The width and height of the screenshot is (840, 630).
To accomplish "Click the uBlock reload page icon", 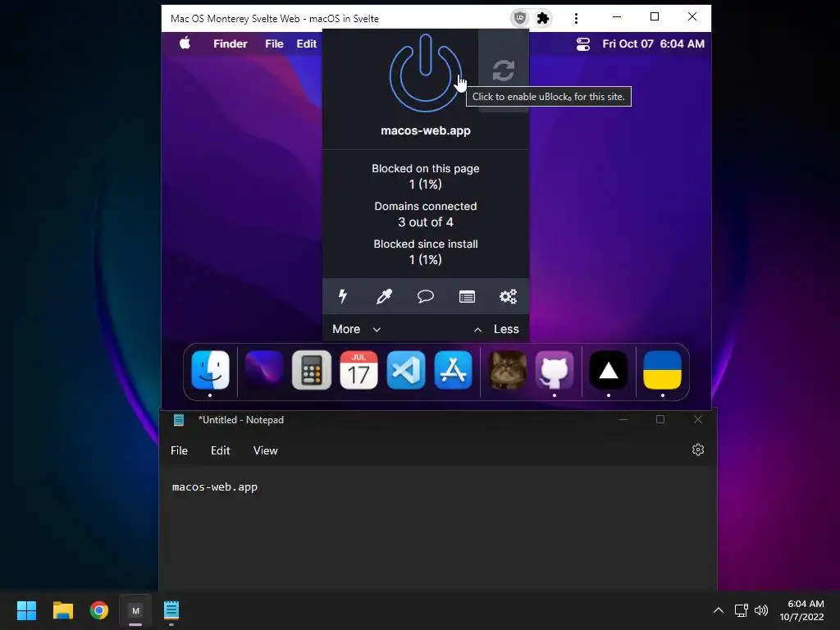I will pyautogui.click(x=503, y=71).
